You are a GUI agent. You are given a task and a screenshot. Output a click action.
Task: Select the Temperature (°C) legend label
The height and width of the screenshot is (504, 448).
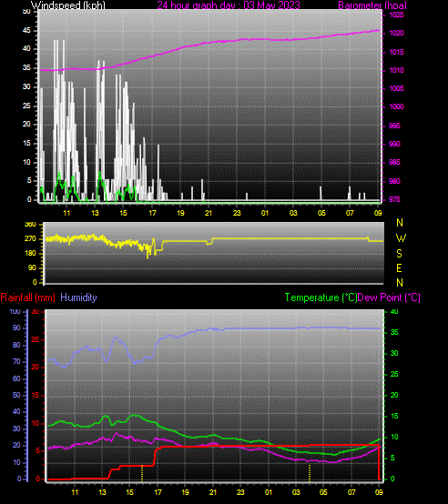[321, 297]
